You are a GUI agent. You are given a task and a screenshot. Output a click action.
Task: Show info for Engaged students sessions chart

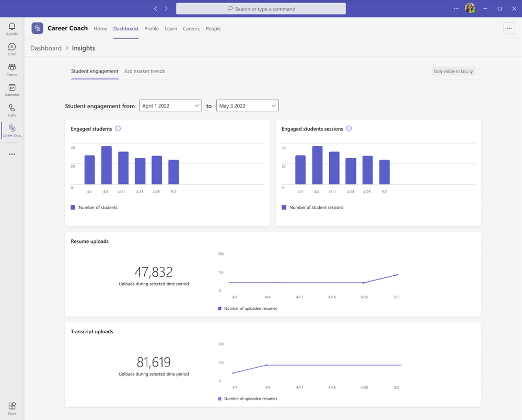[349, 129]
